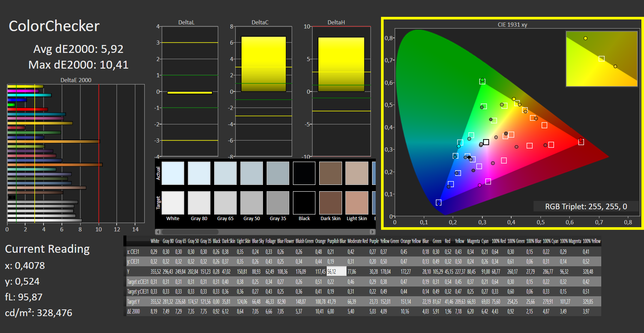Click the 10,41 ΔE value for Orange

point(320,311)
